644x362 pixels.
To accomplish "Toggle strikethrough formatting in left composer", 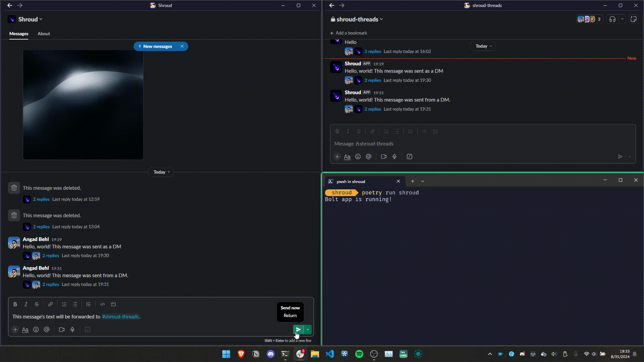I will coord(37,304).
